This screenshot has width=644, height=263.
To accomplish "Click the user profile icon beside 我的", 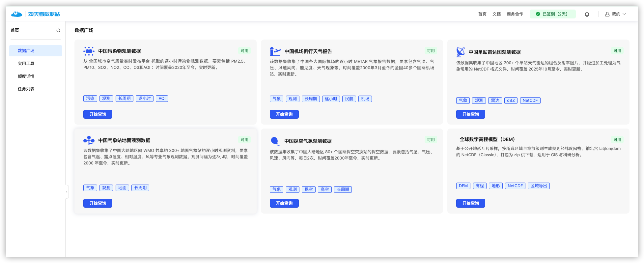I will point(607,14).
